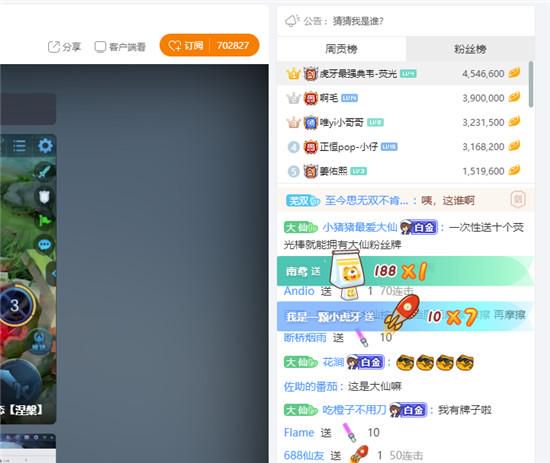This screenshot has height=463, width=550.
Task: Click the announcement megaphone icon
Action: (x=292, y=21)
